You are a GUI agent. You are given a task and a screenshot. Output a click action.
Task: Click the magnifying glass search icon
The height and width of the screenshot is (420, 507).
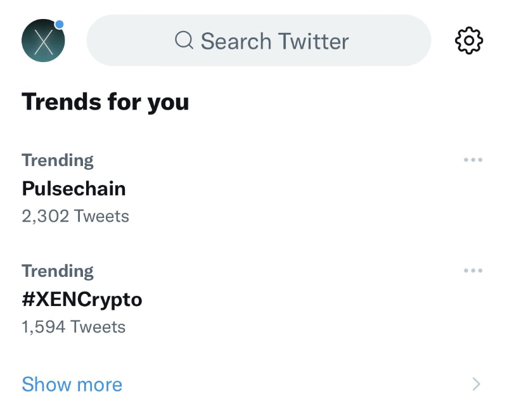coord(184,41)
